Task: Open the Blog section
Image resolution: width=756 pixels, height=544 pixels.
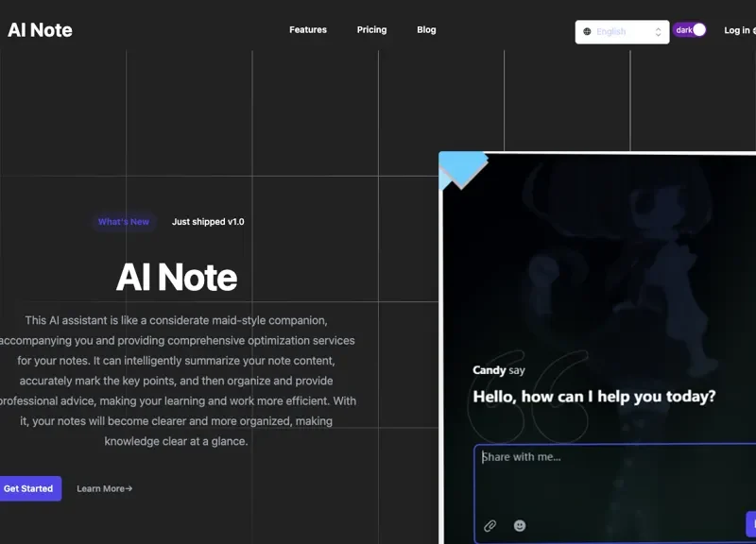Action: [426, 29]
